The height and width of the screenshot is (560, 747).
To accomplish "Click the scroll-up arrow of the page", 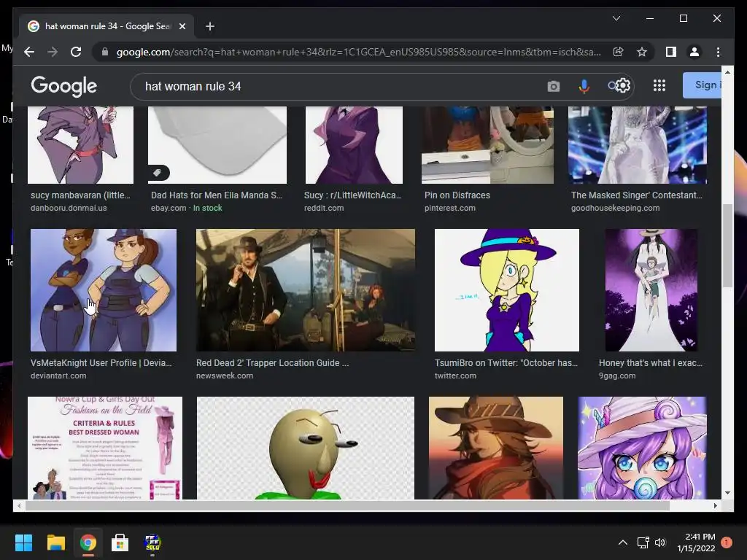I will pos(727,72).
